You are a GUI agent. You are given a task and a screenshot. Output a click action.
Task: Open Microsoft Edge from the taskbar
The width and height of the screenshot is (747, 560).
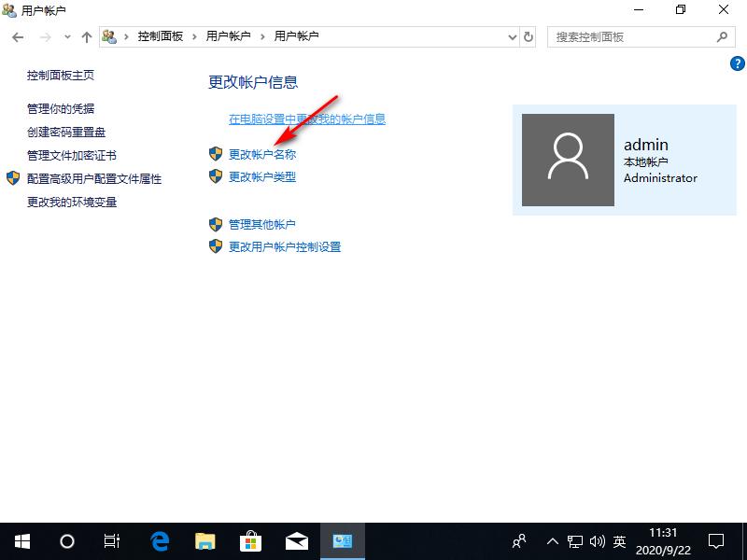click(x=158, y=541)
